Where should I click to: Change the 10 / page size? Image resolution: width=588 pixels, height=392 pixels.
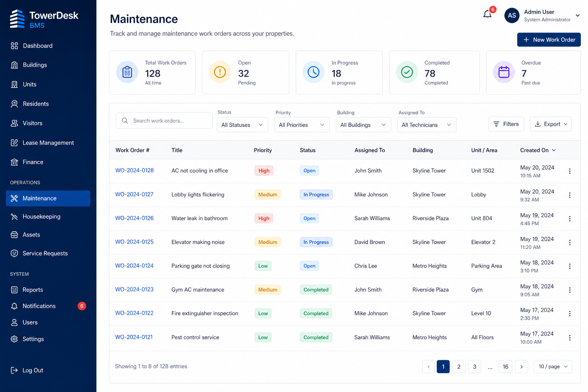tap(553, 366)
